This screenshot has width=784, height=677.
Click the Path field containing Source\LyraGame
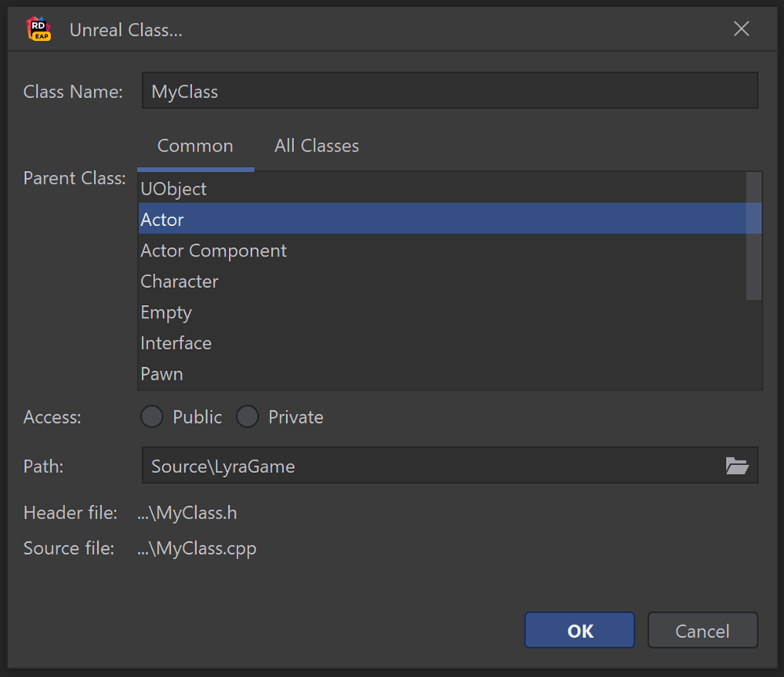coord(431,466)
